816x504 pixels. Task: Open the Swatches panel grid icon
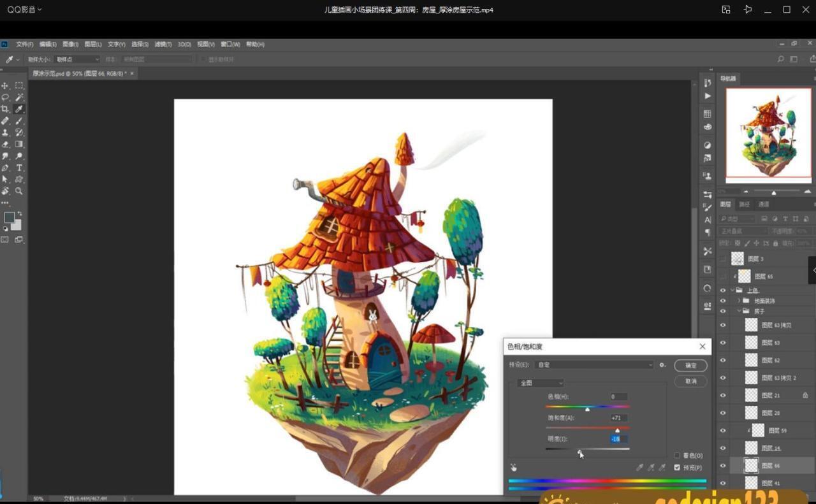pos(708,113)
